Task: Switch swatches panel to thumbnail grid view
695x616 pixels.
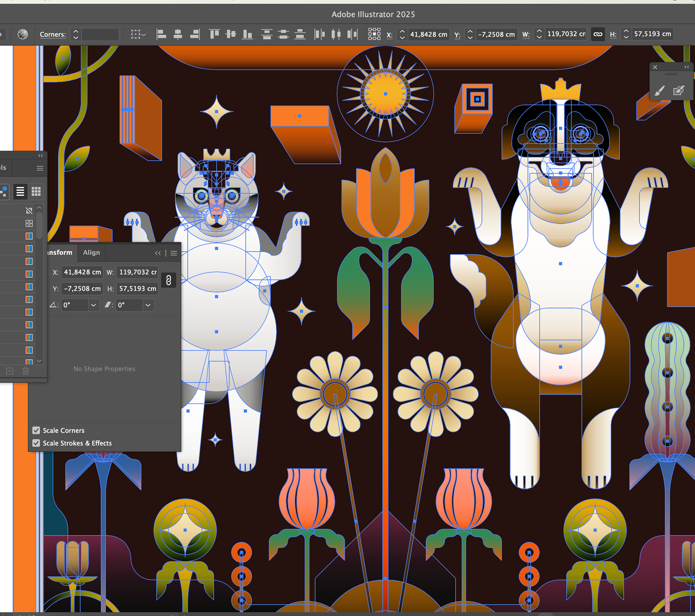Action: click(x=36, y=191)
